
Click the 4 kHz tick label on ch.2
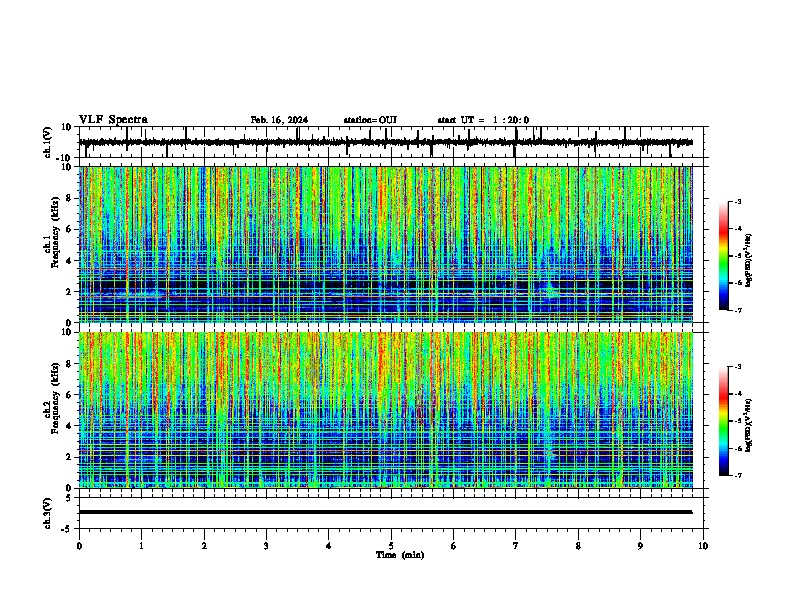coord(69,426)
